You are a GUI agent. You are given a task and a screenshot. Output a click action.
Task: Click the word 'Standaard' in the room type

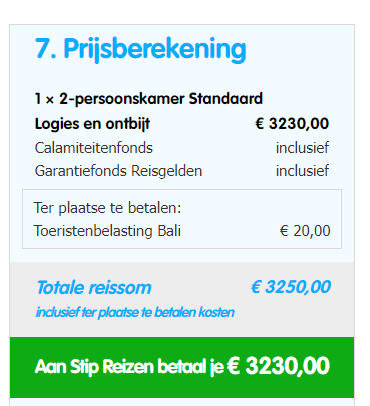226,99
